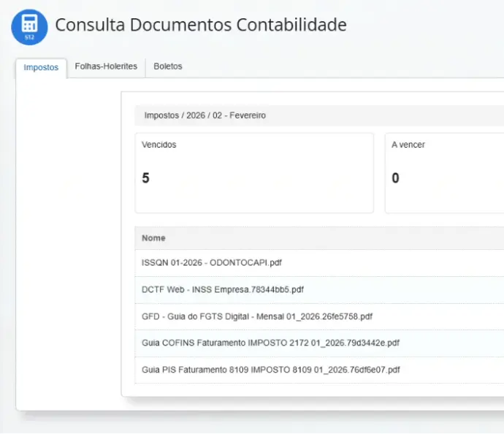The width and height of the screenshot is (504, 434).
Task: Open ISSQN 01-2026 - ODONTOCAPI.pdf
Action: coord(212,262)
